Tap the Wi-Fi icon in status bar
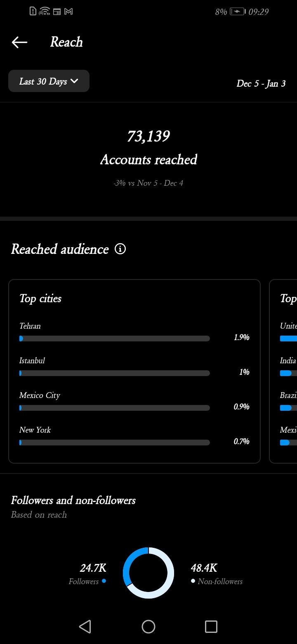This screenshot has height=644, width=297. [45, 12]
